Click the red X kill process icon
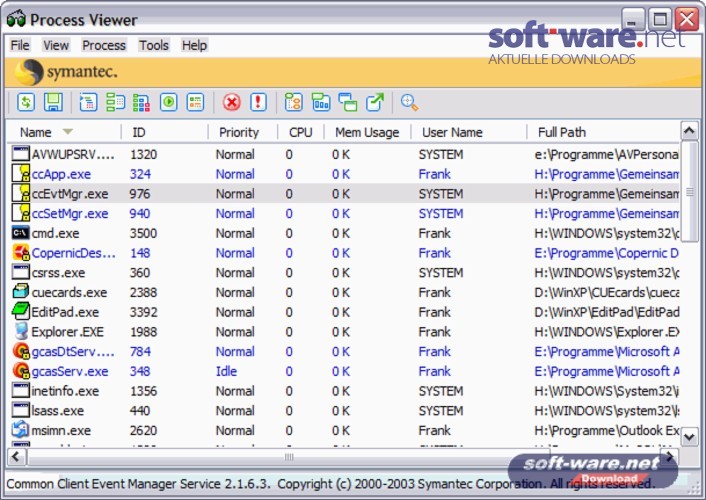Image resolution: width=706 pixels, height=500 pixels. pos(231,102)
